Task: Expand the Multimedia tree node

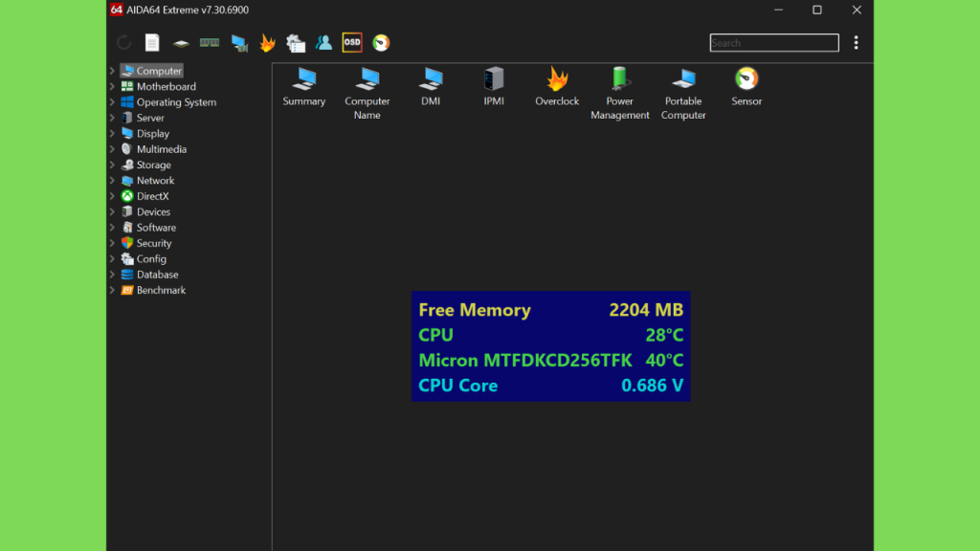Action: click(113, 148)
